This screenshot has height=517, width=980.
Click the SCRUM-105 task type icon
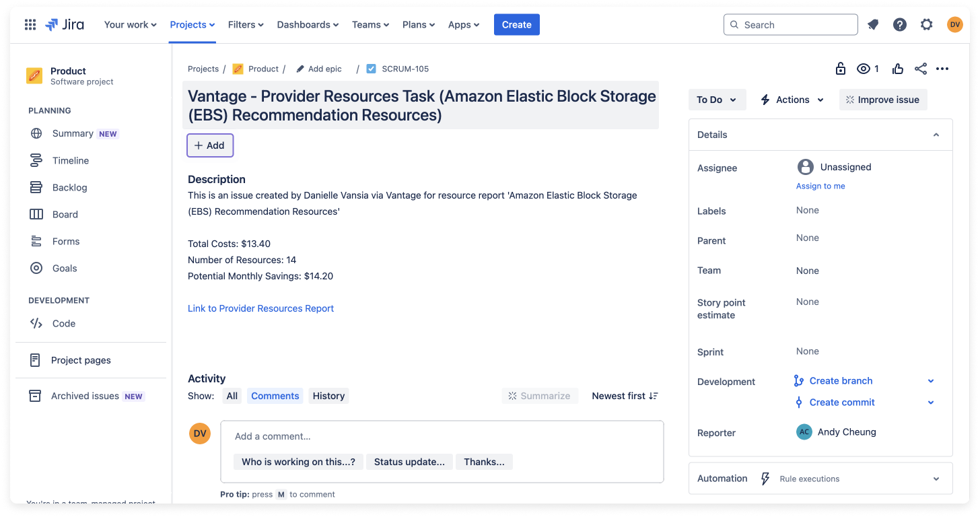[x=371, y=69]
